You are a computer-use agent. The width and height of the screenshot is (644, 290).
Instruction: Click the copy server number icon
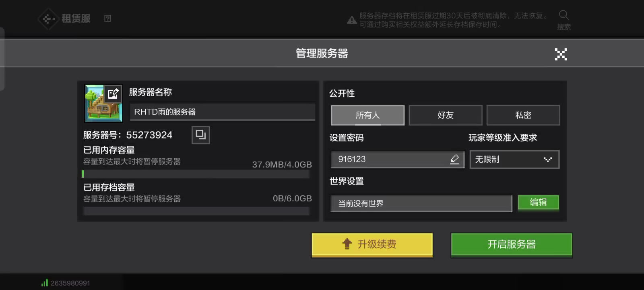click(200, 135)
